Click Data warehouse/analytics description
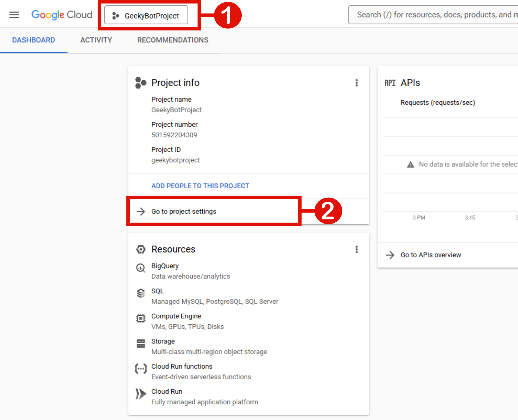The image size is (518, 420). click(x=190, y=276)
